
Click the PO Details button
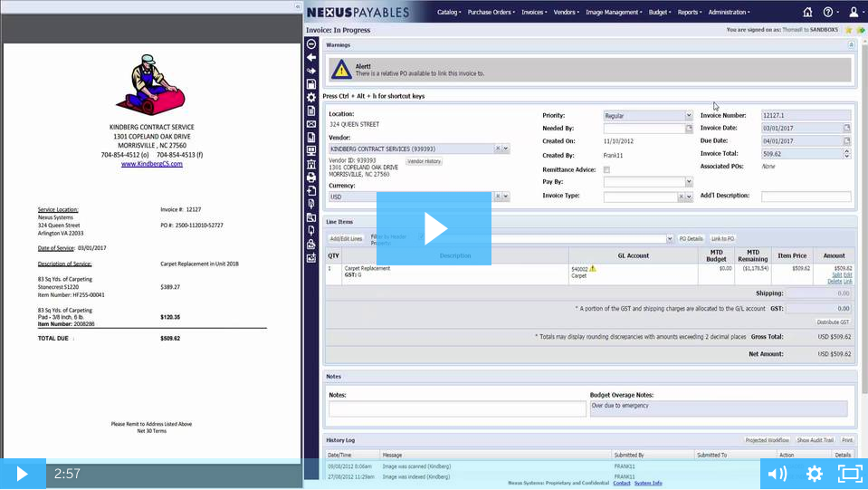click(x=691, y=238)
